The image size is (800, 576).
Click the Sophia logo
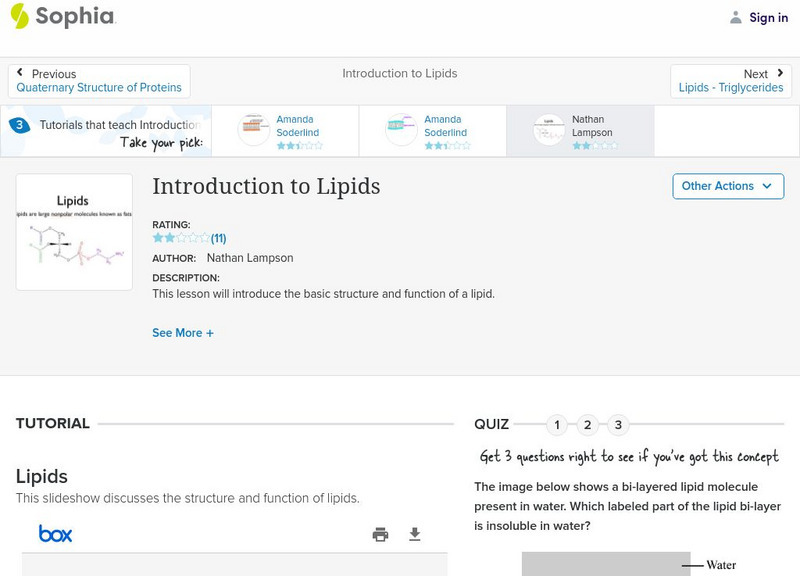(x=65, y=17)
